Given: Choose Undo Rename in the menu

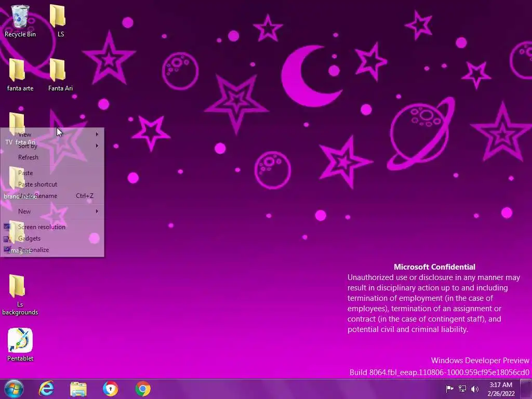Looking at the screenshot, I should (52, 196).
